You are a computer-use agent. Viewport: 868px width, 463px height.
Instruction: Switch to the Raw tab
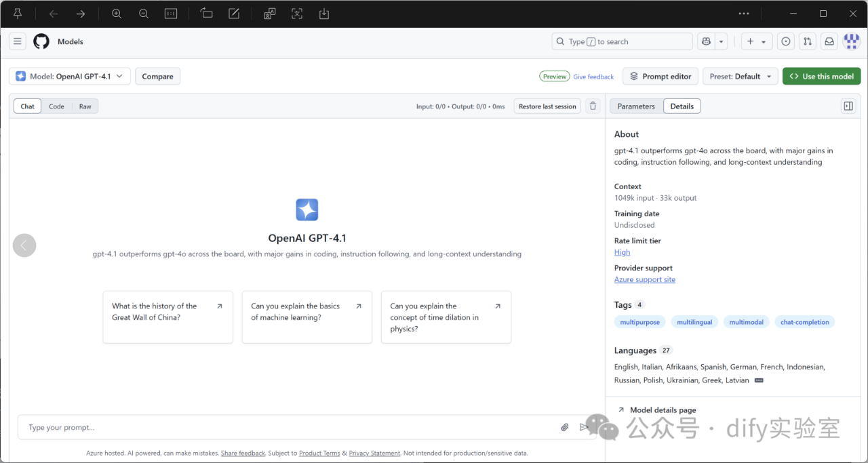[85, 106]
